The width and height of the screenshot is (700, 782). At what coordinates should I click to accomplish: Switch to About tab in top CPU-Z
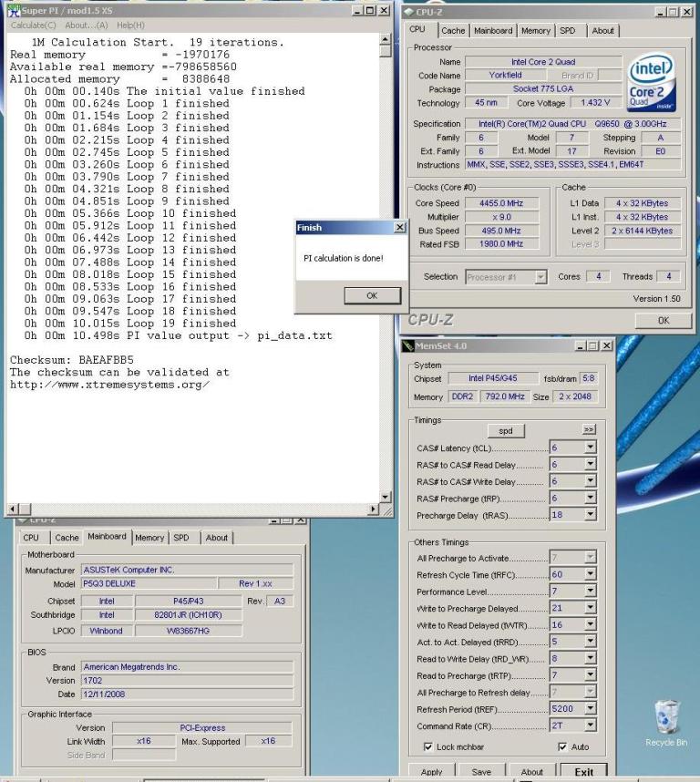tap(602, 31)
